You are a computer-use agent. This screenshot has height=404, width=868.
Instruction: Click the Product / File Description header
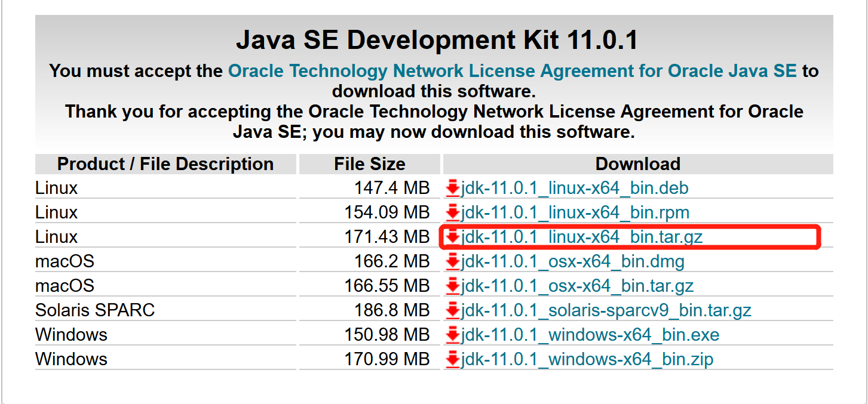pos(165,164)
